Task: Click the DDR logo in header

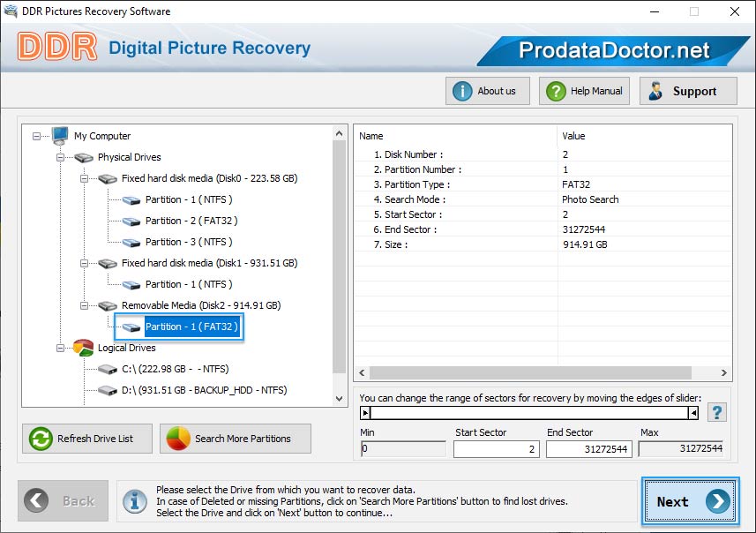Action: click(x=57, y=47)
